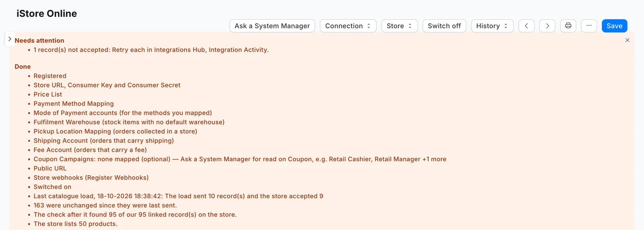644x230 pixels.
Task: Open the Connection dropdown
Action: pos(348,26)
